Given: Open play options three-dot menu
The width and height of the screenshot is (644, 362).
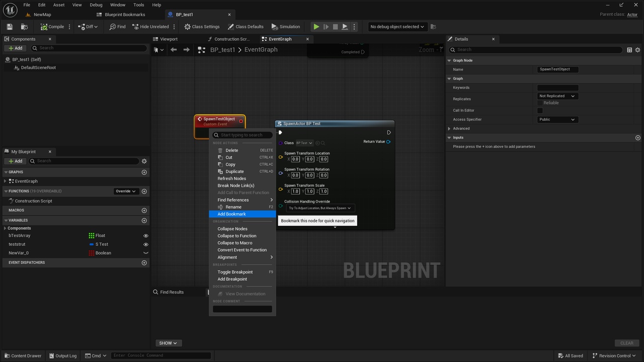Looking at the screenshot, I should 354,27.
